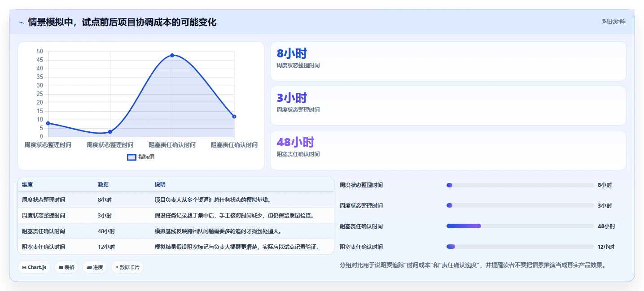This screenshot has height=291, width=644.
Task: Click the chart data point at value 8
Action: click(48, 123)
